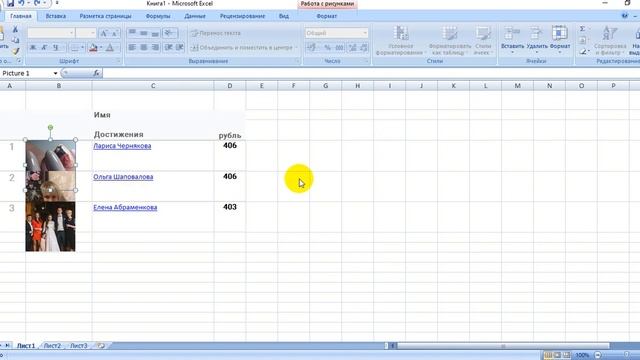Toggle Align Text Right
Image resolution: width=640 pixels, height=360 pixels.
(155, 48)
